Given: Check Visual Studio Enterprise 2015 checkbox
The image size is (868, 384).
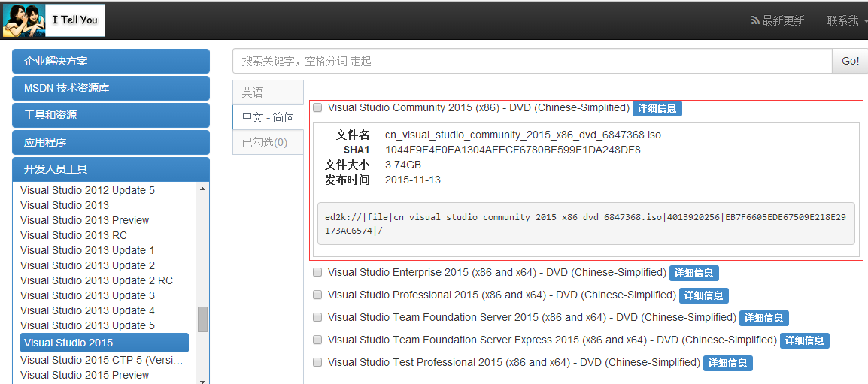Looking at the screenshot, I should click(x=317, y=272).
